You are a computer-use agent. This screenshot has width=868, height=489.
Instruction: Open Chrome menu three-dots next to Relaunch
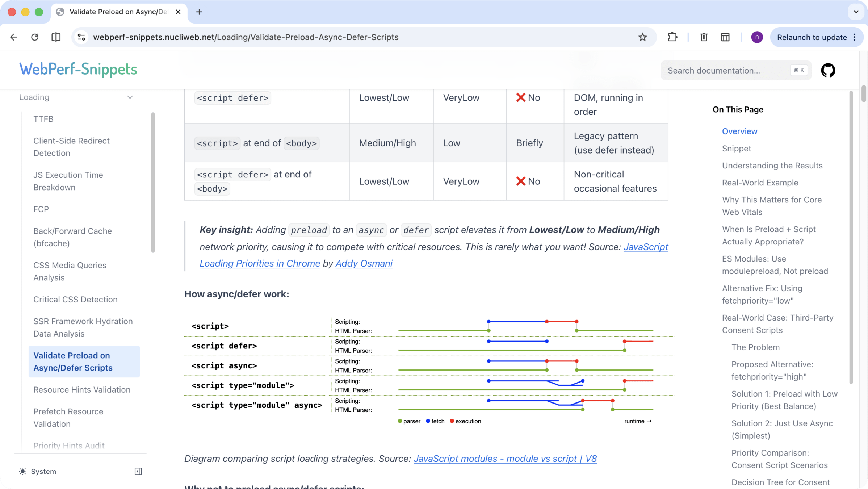[855, 37]
